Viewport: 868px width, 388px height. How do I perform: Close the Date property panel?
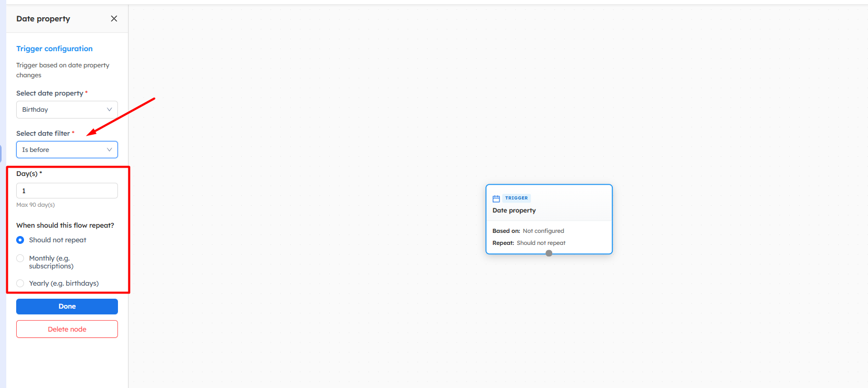coord(114,19)
